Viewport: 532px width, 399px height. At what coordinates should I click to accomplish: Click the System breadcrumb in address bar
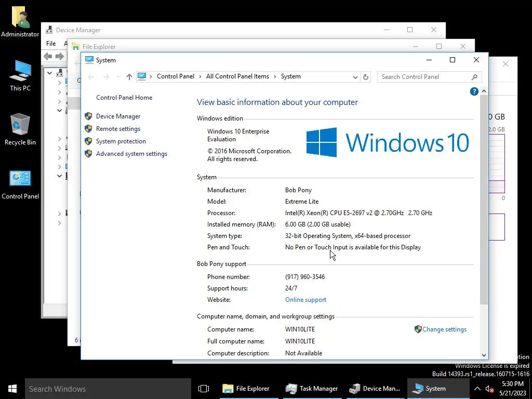(x=291, y=77)
